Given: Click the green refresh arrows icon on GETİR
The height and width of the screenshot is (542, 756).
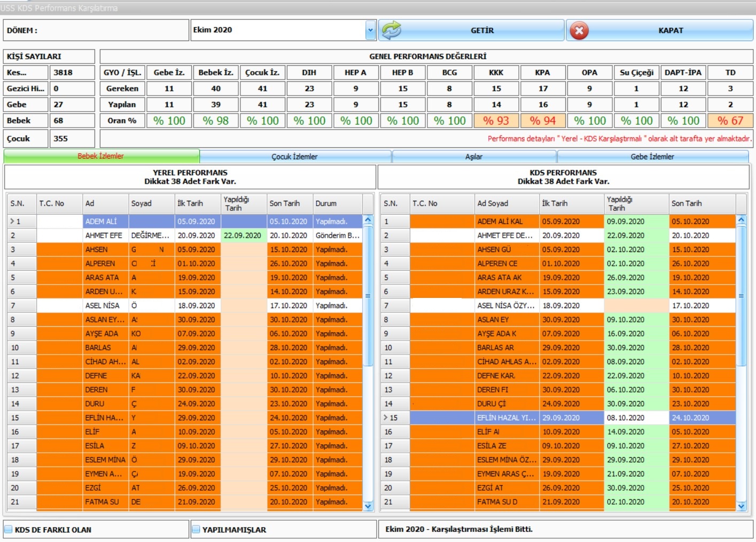Looking at the screenshot, I should pyautogui.click(x=392, y=30).
